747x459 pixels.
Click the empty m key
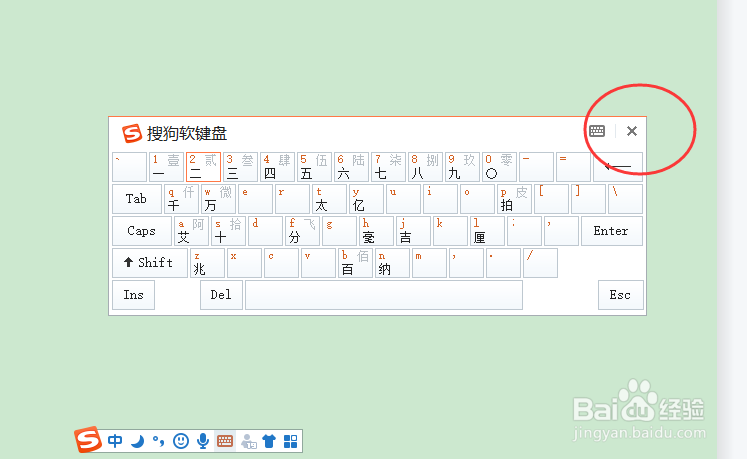coord(429,263)
